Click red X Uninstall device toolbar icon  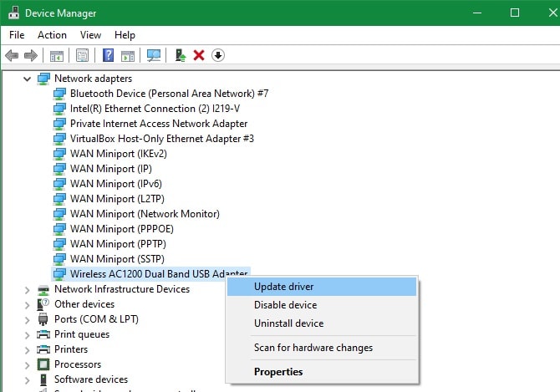tap(199, 55)
